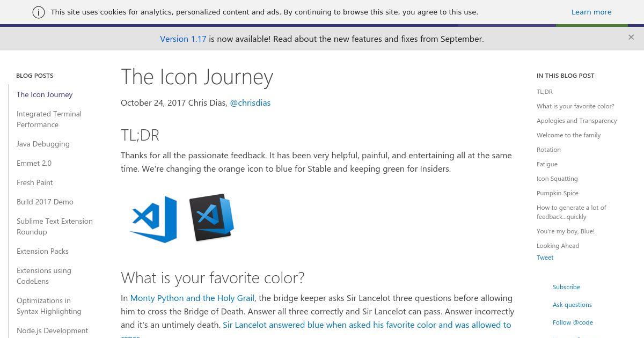The image size is (644, 338).
Task: Open the Learn more cookie link
Action: click(x=591, y=12)
